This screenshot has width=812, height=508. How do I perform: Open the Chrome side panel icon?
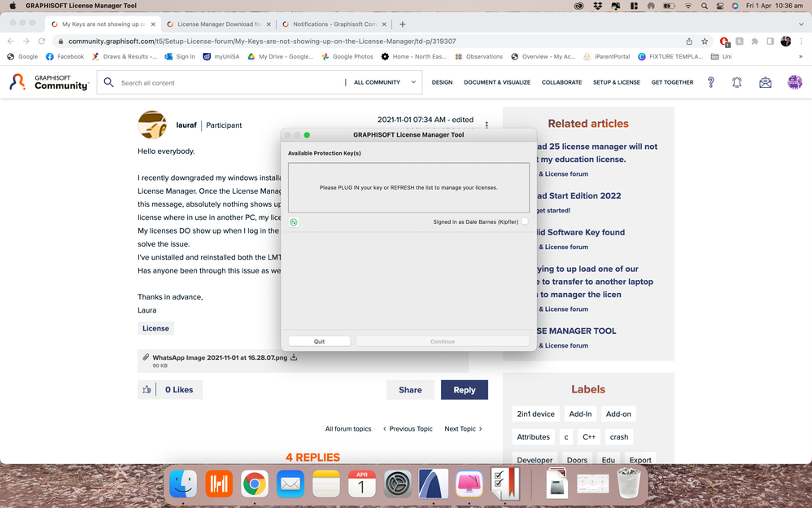(770, 42)
